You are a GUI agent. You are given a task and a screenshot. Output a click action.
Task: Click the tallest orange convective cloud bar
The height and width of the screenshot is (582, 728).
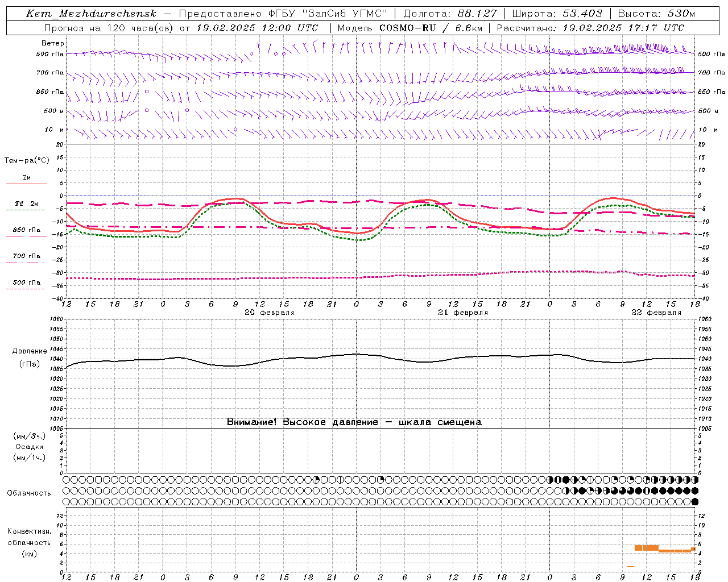click(646, 548)
